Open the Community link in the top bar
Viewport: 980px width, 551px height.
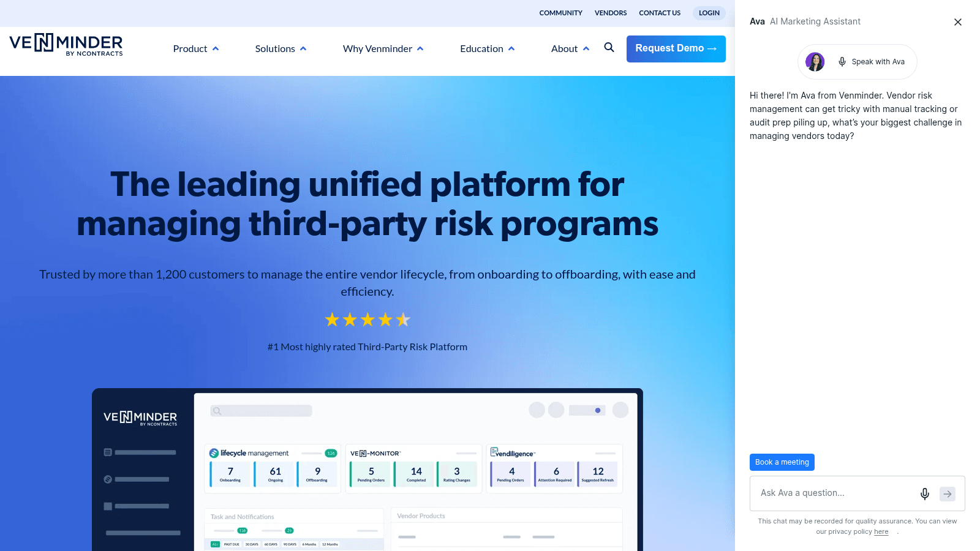tap(561, 13)
